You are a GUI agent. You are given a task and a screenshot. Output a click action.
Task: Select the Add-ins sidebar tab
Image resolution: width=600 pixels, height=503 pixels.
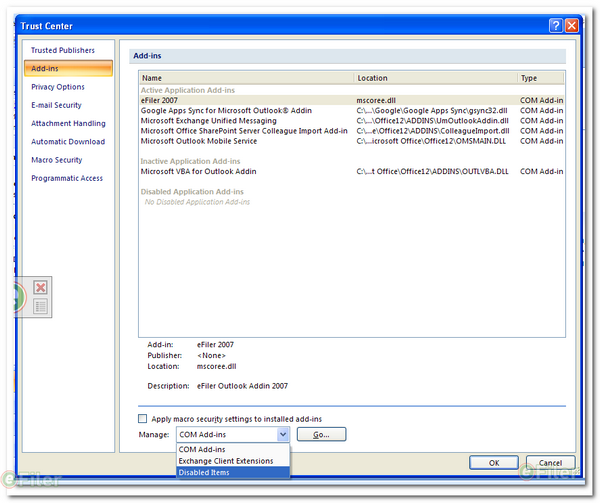(x=68, y=68)
